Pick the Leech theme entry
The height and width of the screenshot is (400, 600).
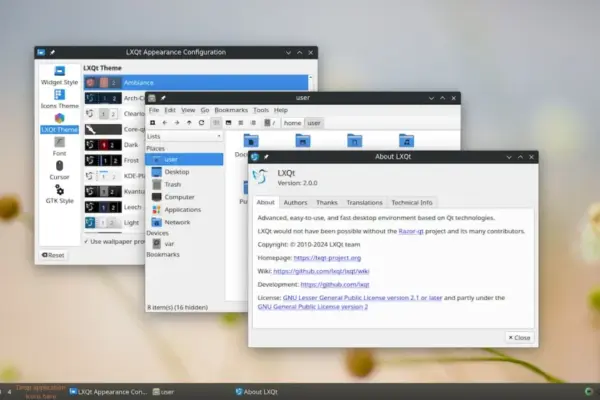pyautogui.click(x=115, y=207)
